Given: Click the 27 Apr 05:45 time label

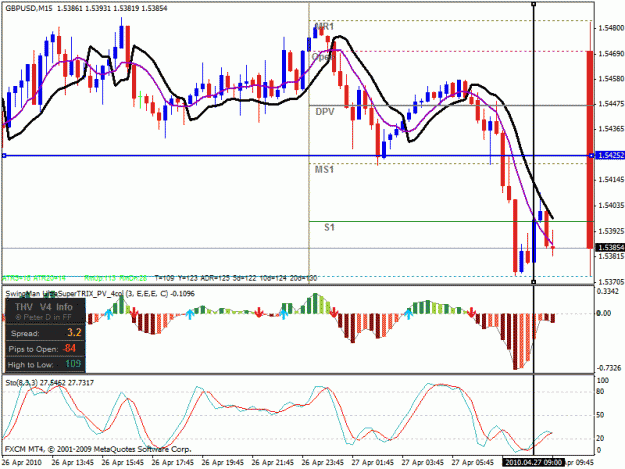Looking at the screenshot, I should [473, 463].
